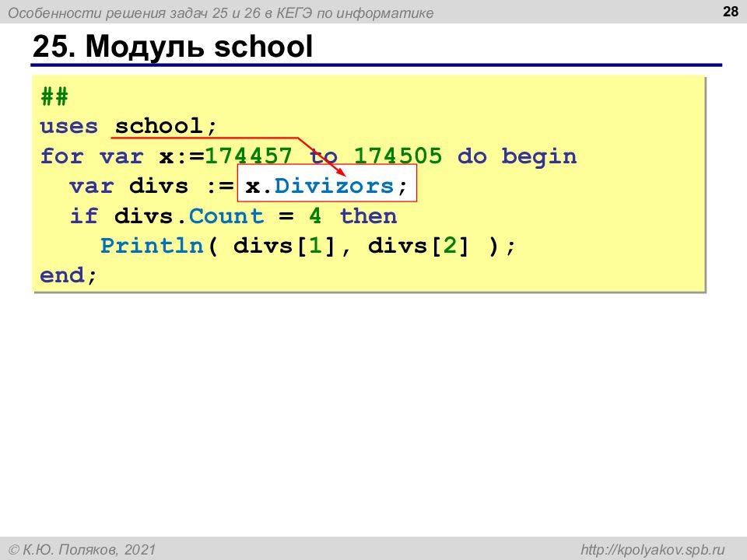Click the 'uses' keyword in the code
The image size is (747, 560).
[x=69, y=127]
